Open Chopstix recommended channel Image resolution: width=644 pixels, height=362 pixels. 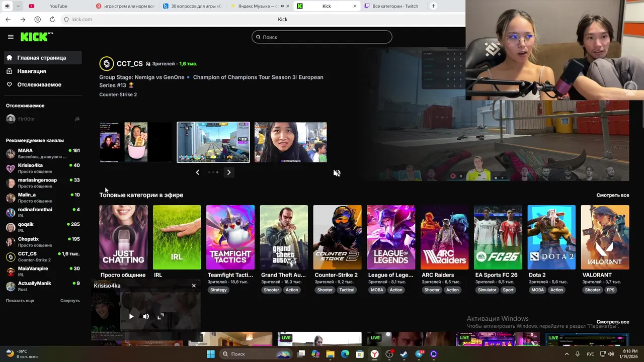[x=43, y=242]
